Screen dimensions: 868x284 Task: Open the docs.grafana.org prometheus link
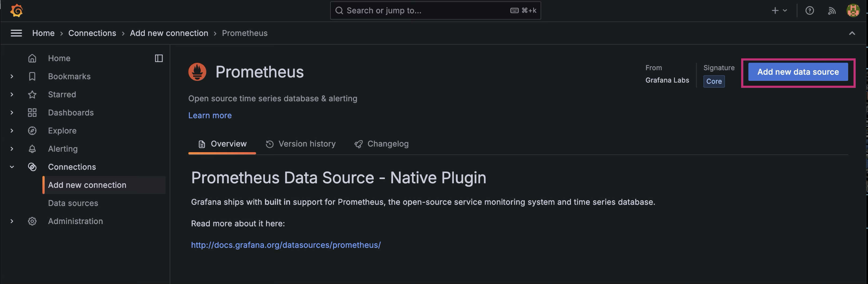click(286, 245)
